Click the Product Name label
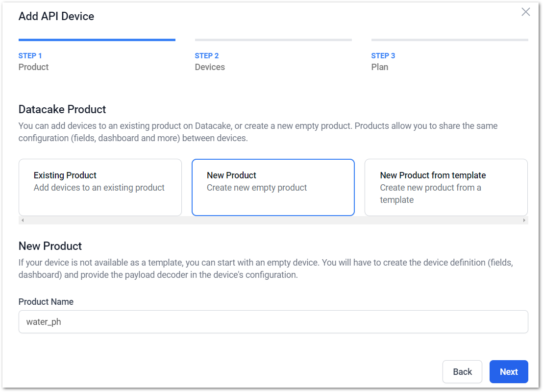The image size is (543, 392). click(x=46, y=302)
